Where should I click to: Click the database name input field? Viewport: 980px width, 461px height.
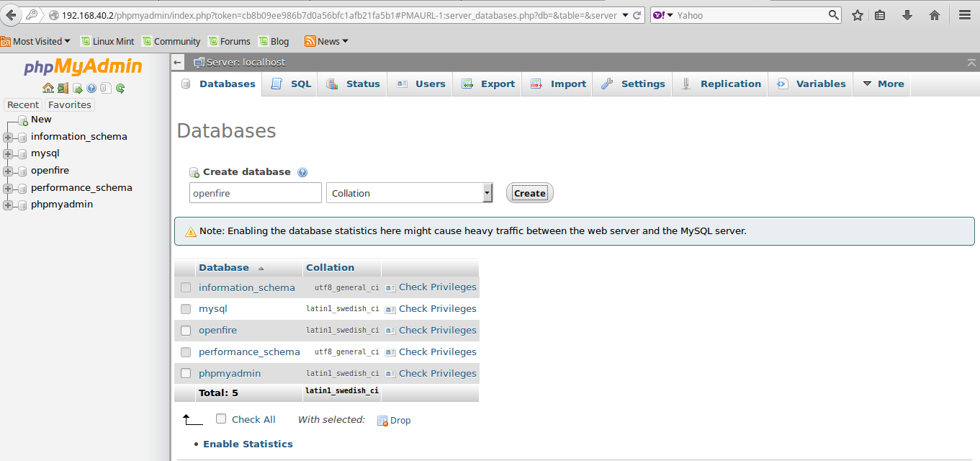[x=256, y=193]
